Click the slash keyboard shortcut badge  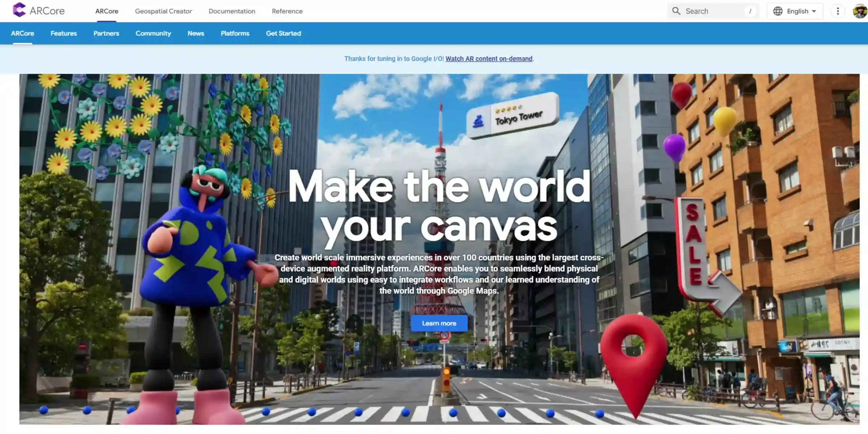pos(750,11)
